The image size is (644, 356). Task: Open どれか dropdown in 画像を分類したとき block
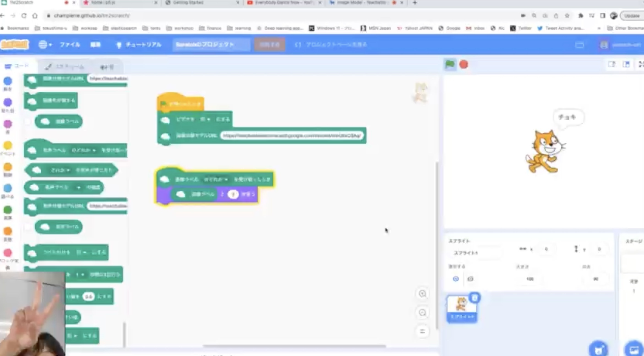[x=60, y=170]
